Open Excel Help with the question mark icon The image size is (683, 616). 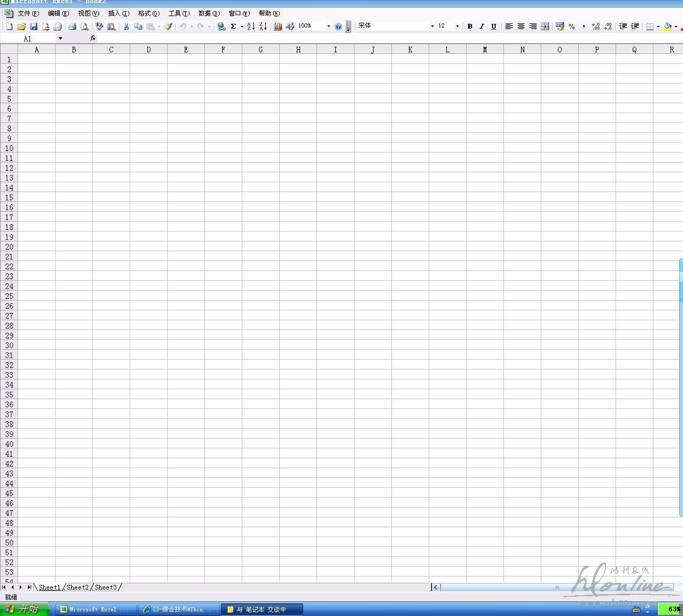[x=338, y=26]
